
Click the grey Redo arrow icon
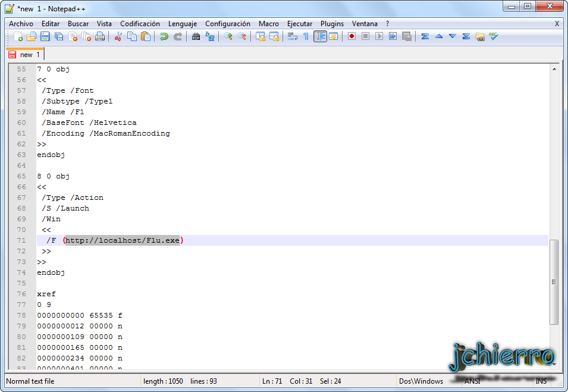click(177, 37)
